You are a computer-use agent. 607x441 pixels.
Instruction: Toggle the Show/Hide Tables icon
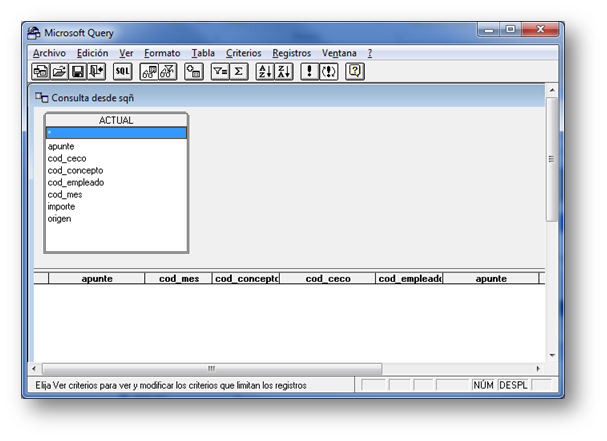pos(149,72)
